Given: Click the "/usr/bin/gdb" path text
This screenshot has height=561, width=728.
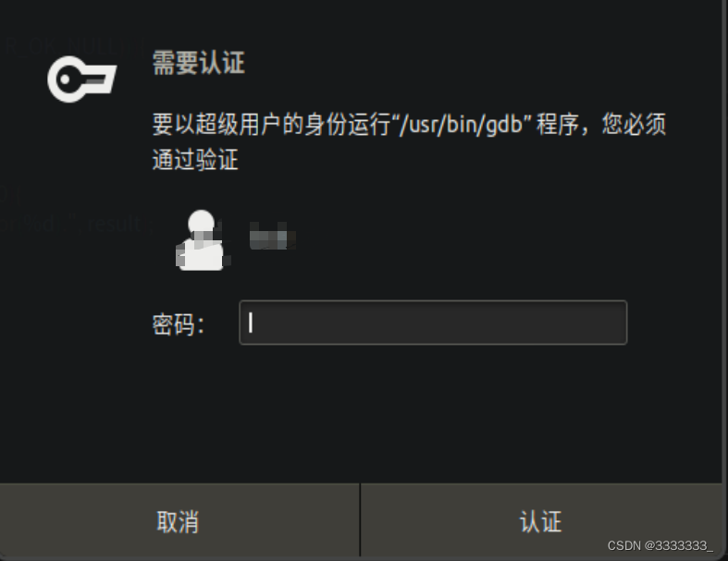Looking at the screenshot, I should pyautogui.click(x=465, y=125).
